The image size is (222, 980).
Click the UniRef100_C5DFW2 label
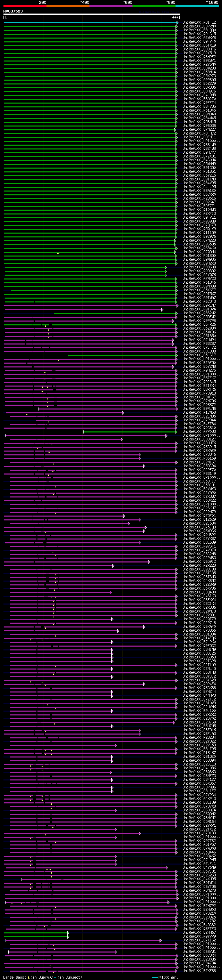(x=199, y=317)
